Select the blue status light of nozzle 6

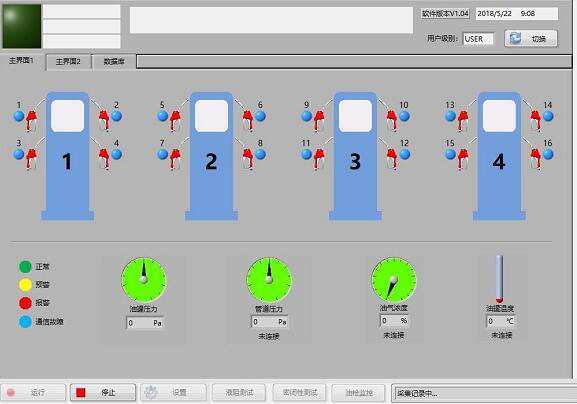pos(260,116)
